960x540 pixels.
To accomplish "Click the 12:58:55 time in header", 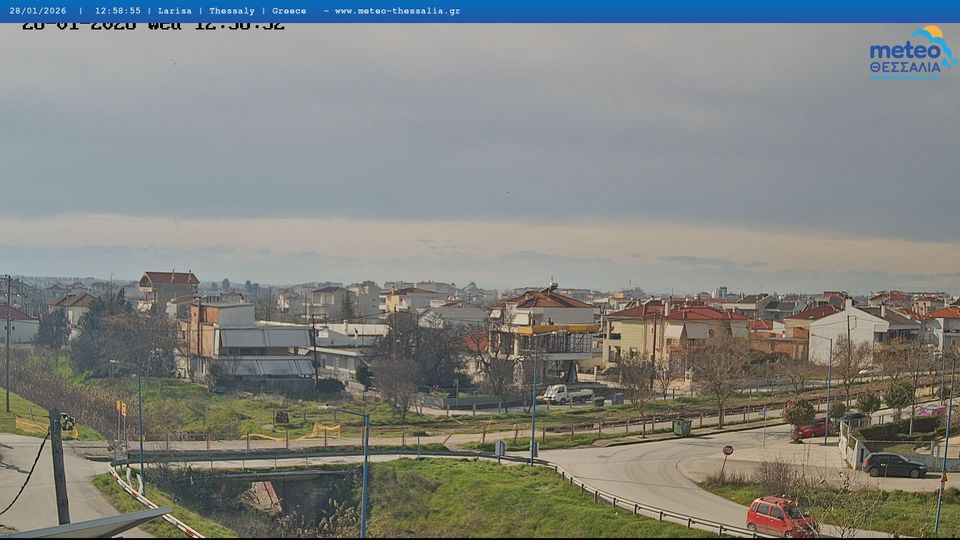I will tap(117, 11).
